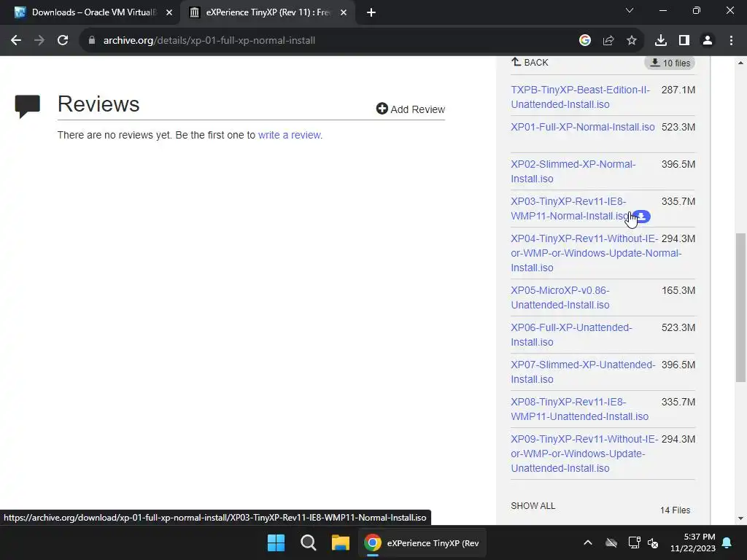Screen dimensions: 747x560
Task: Click blue download badge beside XP03 file
Action: point(642,217)
